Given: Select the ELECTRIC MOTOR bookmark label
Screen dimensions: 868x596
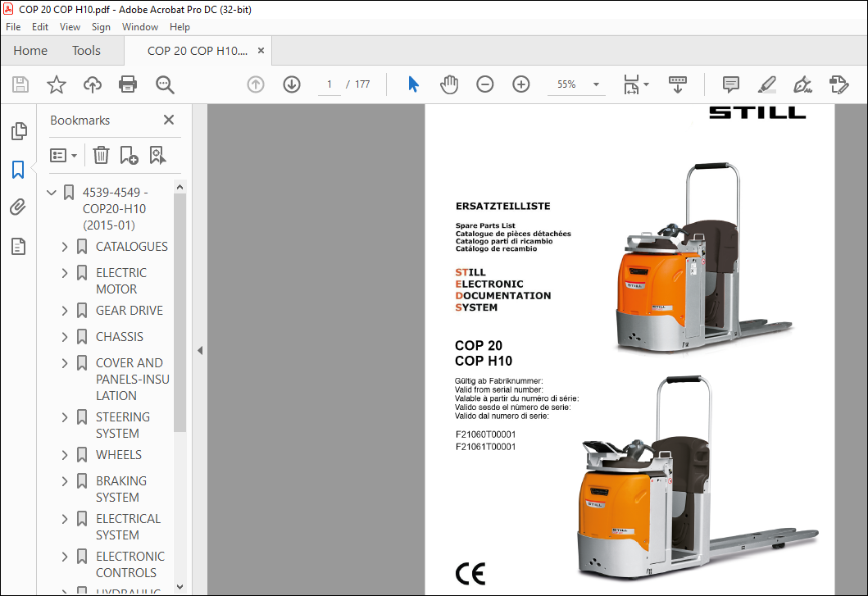Looking at the screenshot, I should [x=121, y=281].
